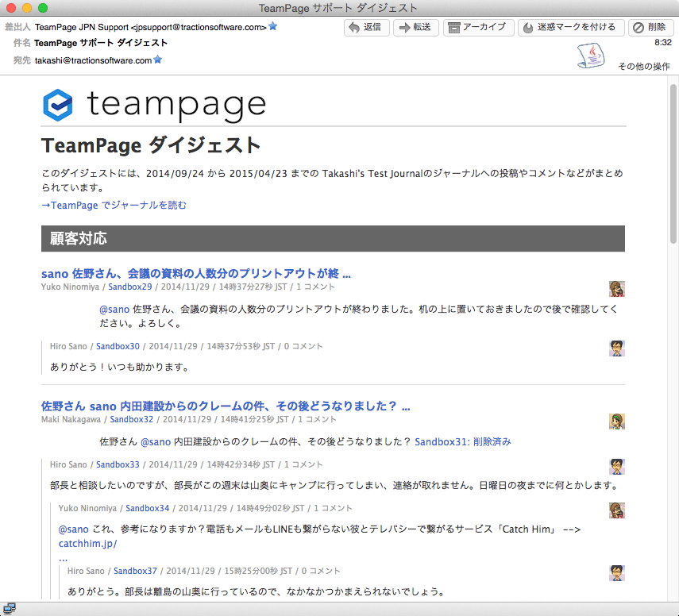Archive this email with アーカイブ
Screen dimensions: 679x616
coord(477,28)
